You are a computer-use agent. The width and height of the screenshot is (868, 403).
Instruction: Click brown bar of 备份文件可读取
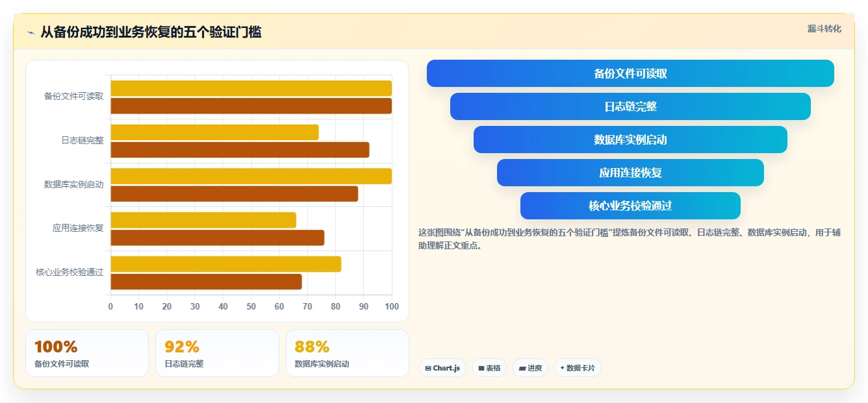pos(251,106)
